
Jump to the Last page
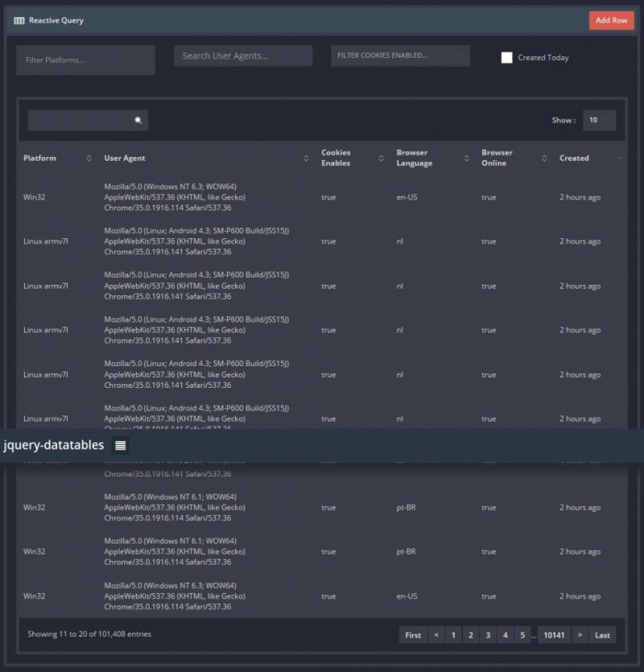(602, 635)
